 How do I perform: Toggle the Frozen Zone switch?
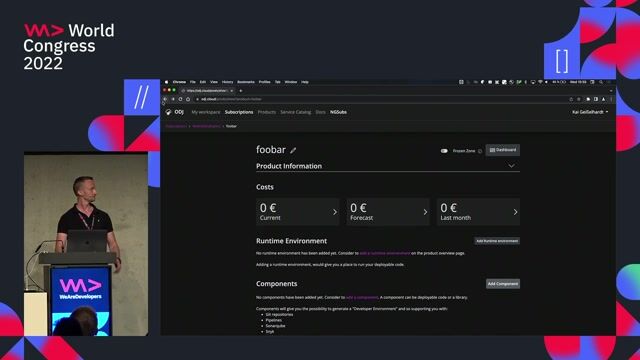coord(444,151)
